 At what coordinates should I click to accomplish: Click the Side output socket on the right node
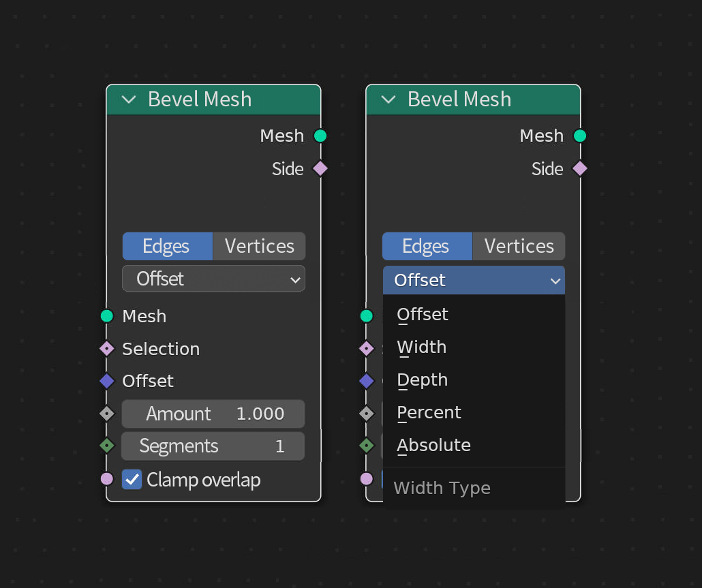pyautogui.click(x=580, y=169)
